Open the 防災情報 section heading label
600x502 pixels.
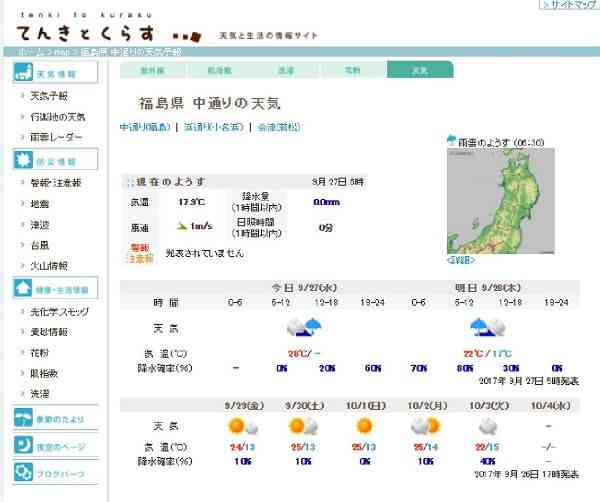(56, 162)
